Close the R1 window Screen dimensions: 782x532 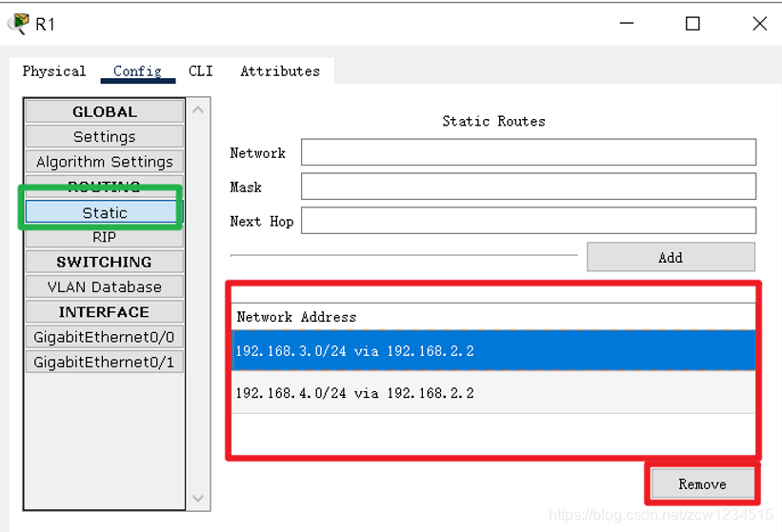[759, 24]
